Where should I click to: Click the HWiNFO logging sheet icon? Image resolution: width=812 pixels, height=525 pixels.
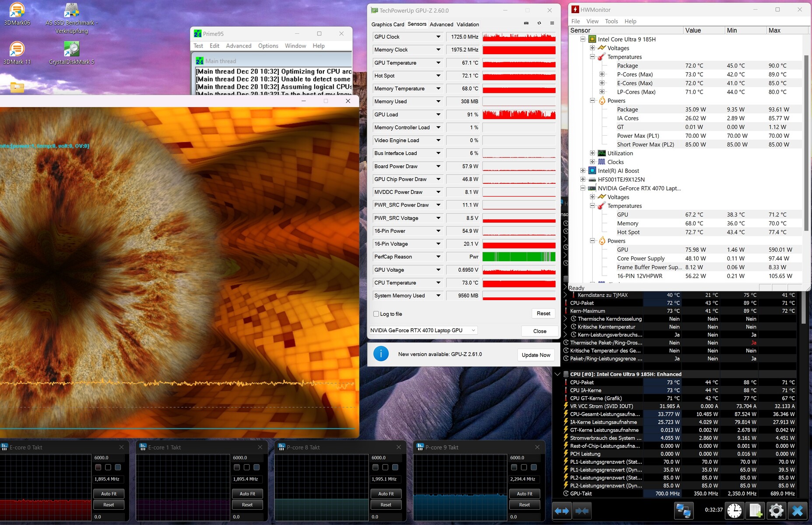(756, 511)
